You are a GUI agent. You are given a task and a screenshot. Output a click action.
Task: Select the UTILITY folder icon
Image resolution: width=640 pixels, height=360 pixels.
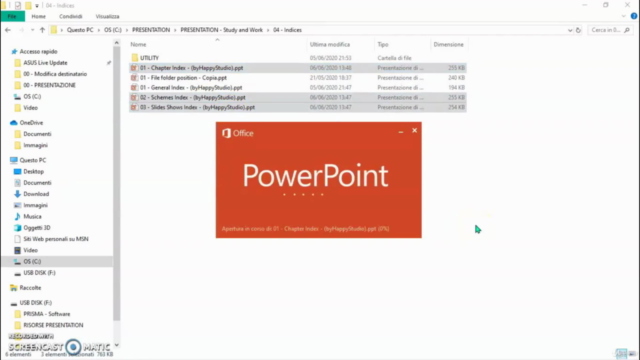tap(135, 58)
